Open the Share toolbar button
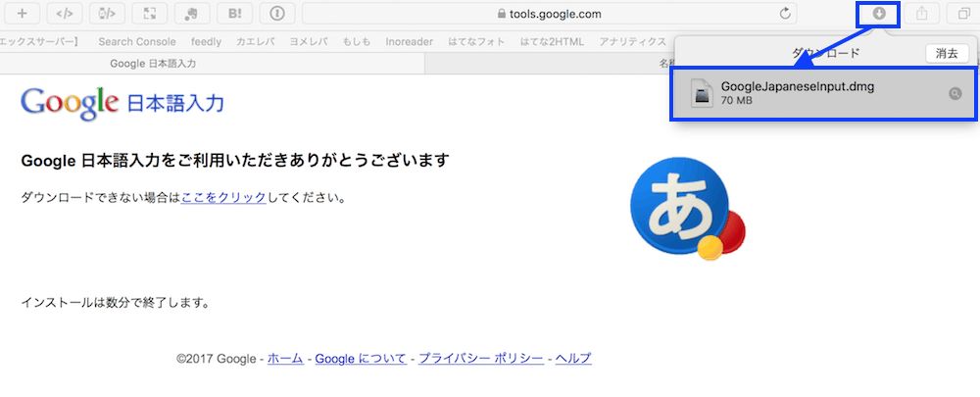Image resolution: width=980 pixels, height=397 pixels. [921, 13]
